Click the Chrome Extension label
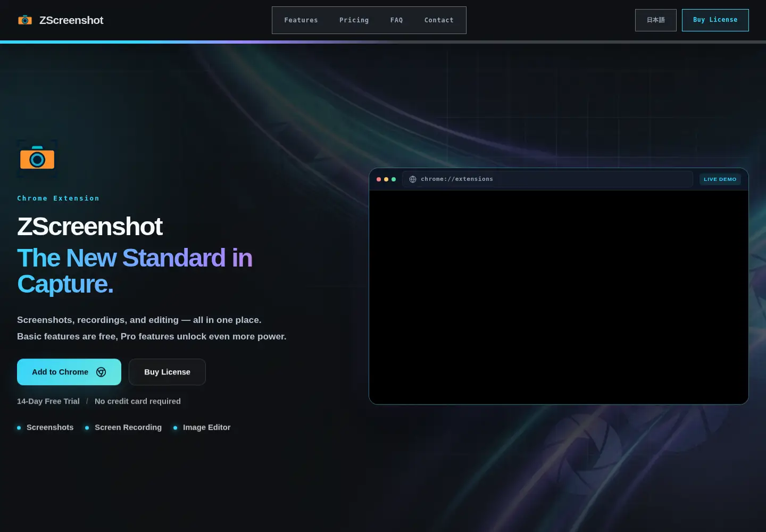 point(59,198)
